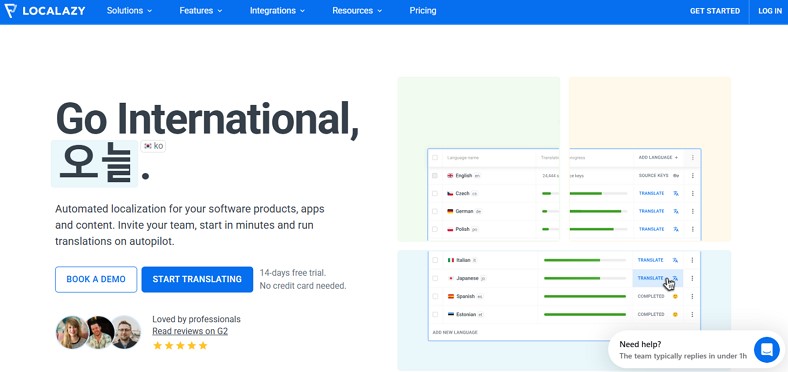
Task: Tick the Estonian row checkbox
Action: click(x=435, y=314)
